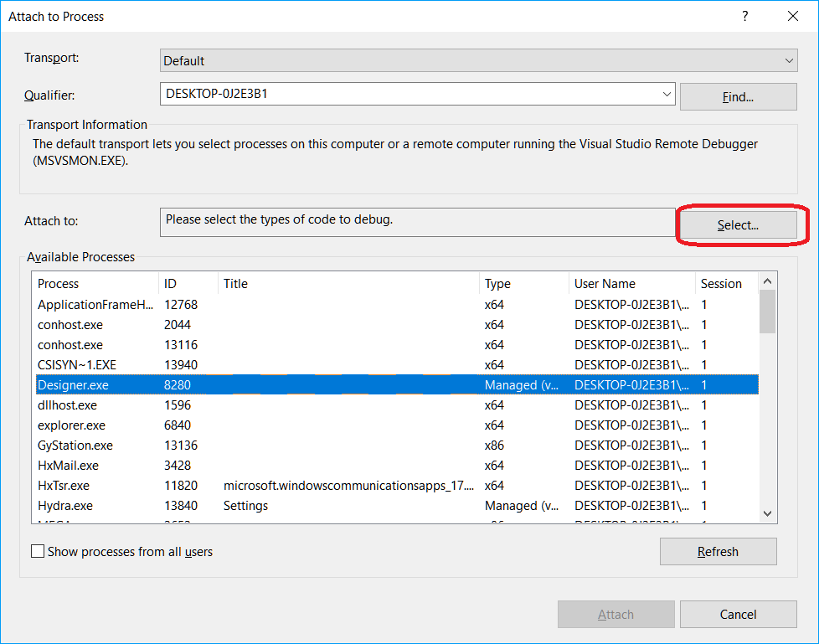This screenshot has width=819, height=644.
Task: Click the Find button
Action: point(738,96)
